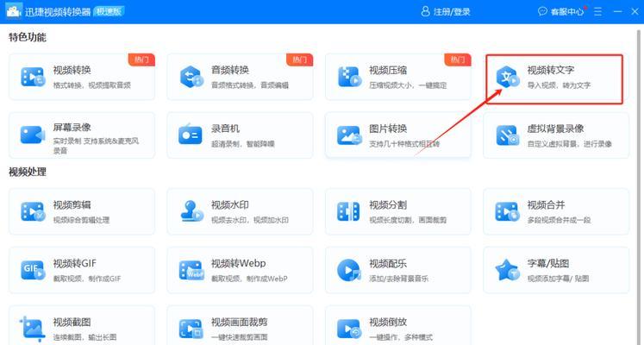
Task: Click the 视频转Webp card title text
Action: click(x=239, y=263)
